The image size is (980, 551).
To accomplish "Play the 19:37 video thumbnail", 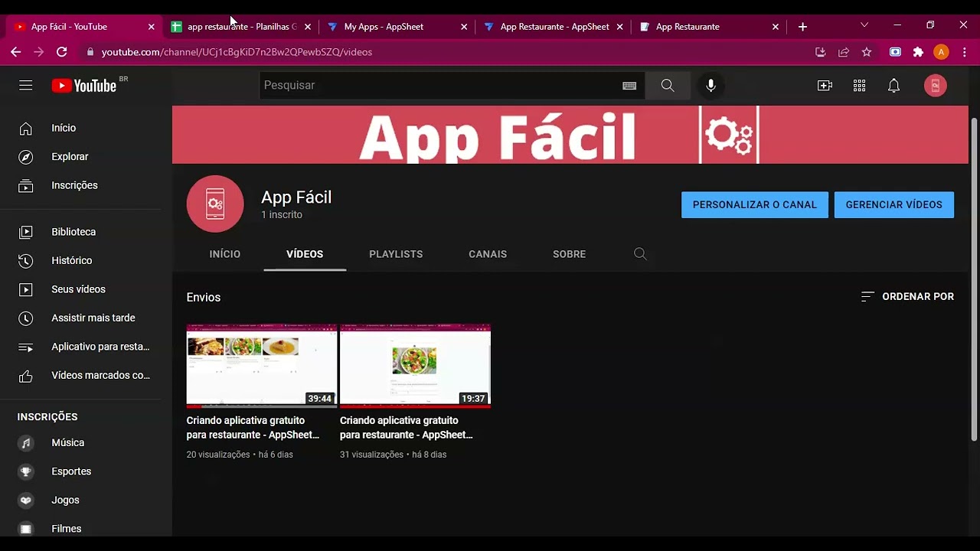I will [415, 366].
